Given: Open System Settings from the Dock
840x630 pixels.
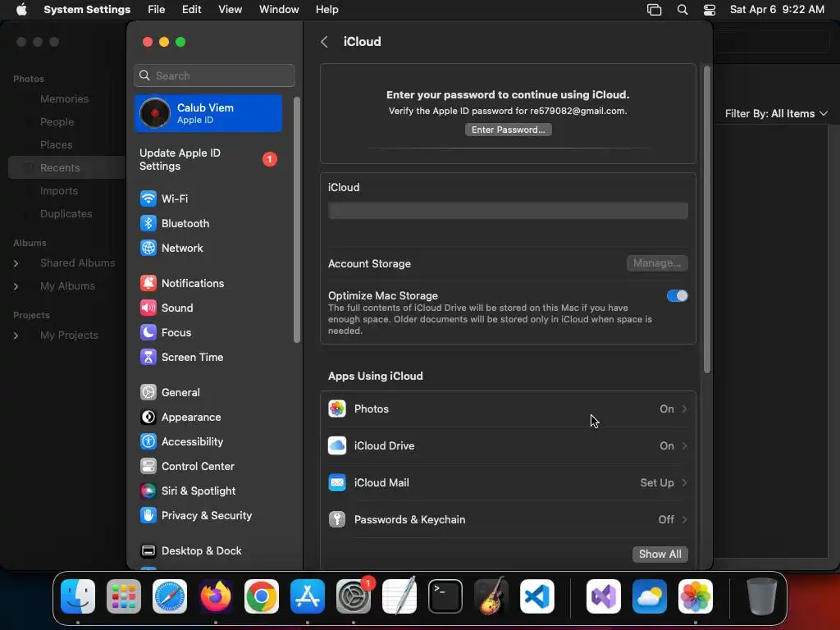Looking at the screenshot, I should coord(354,596).
